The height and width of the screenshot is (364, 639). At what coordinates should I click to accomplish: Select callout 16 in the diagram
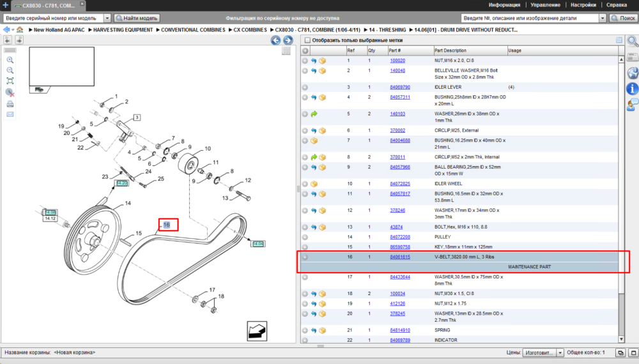pos(167,225)
